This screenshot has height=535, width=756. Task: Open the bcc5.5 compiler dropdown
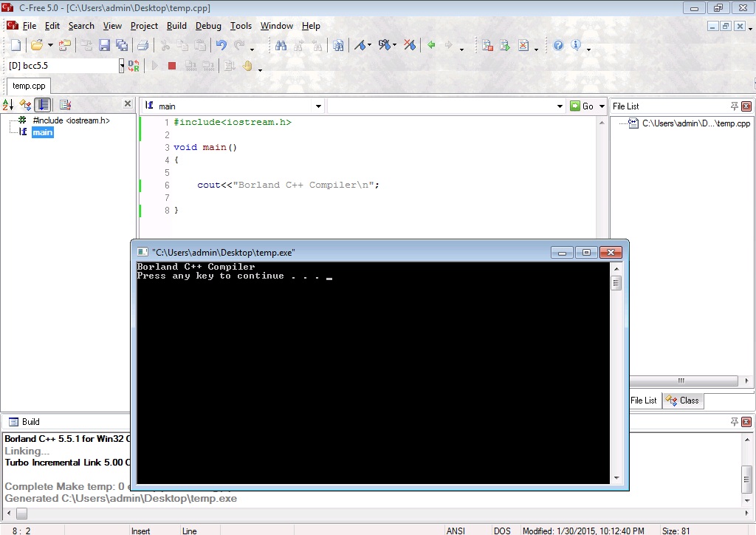pos(122,66)
